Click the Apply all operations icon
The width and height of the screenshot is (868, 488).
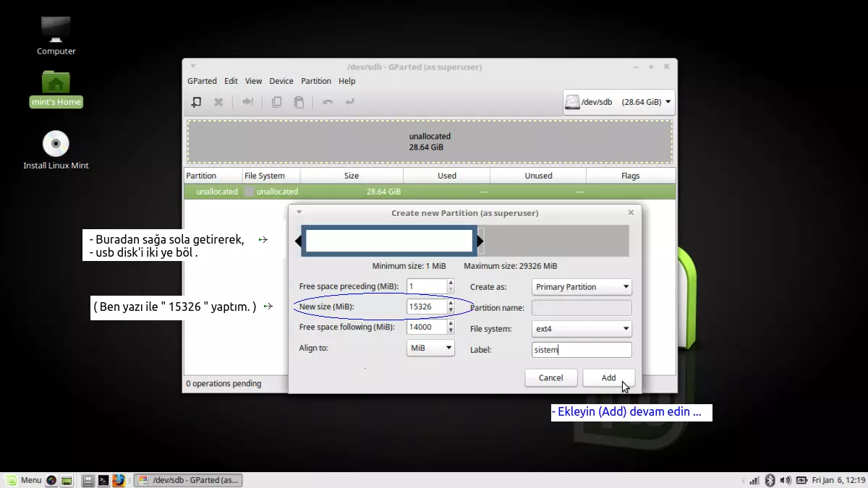point(350,103)
